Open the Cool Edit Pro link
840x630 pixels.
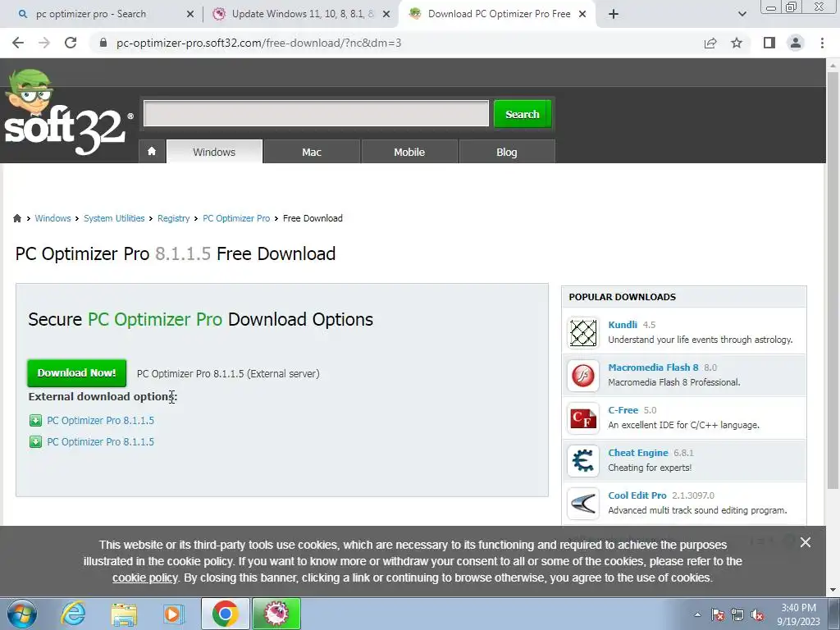click(x=637, y=495)
